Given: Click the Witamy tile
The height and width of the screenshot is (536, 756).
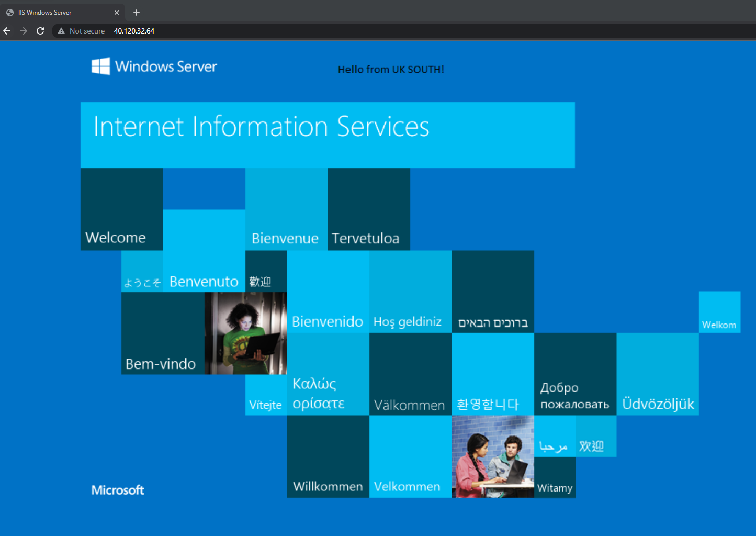Looking at the screenshot, I should coord(555,477).
